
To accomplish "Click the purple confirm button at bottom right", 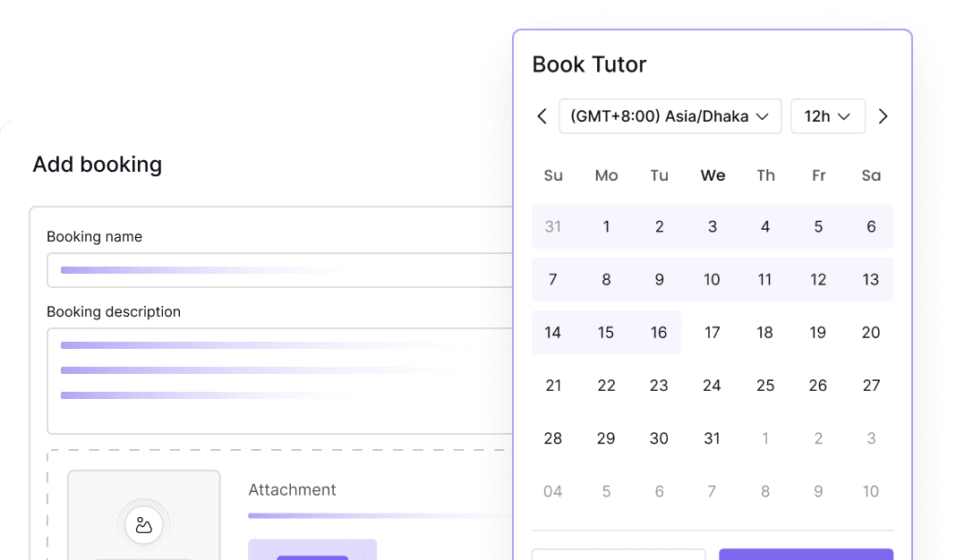I will [x=805, y=555].
